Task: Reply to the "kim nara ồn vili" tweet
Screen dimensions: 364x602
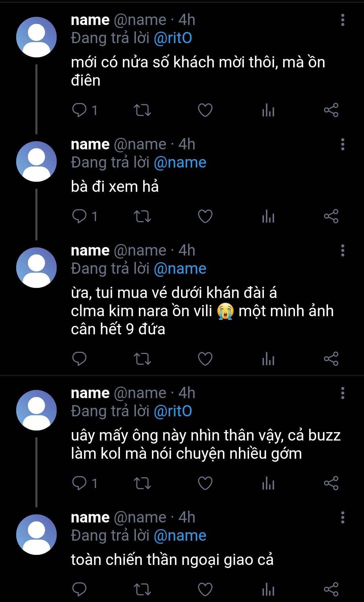Action: pyautogui.click(x=80, y=359)
